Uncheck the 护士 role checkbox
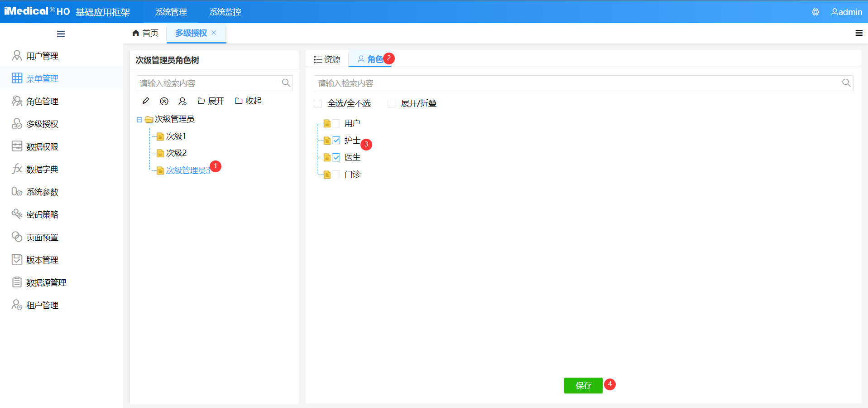868x408 pixels. 336,140
